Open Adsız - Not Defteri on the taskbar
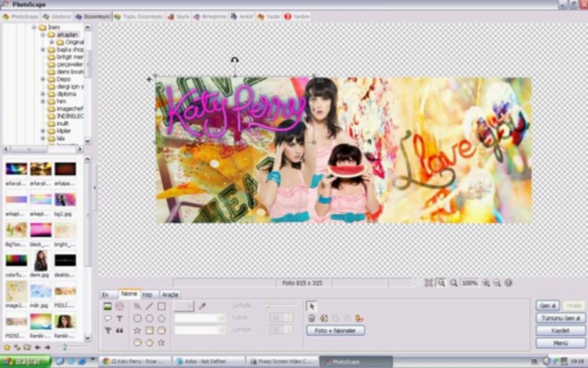This screenshot has width=588, height=368. click(208, 361)
